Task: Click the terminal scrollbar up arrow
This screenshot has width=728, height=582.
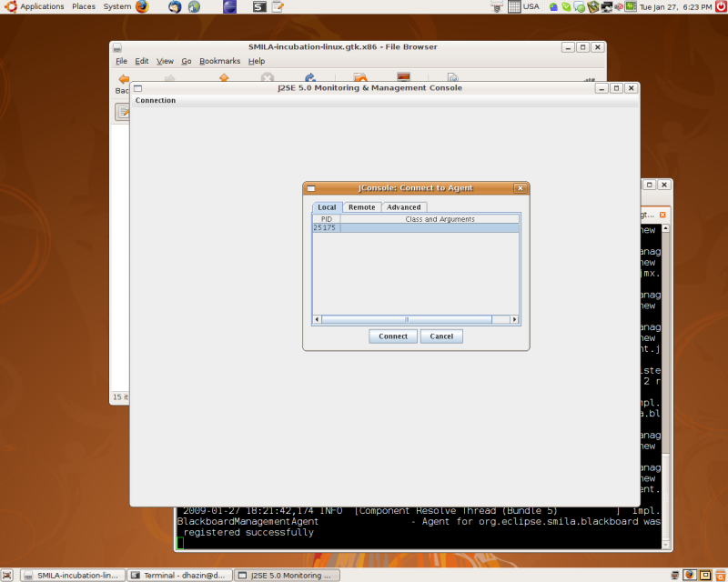Action: tap(665, 228)
